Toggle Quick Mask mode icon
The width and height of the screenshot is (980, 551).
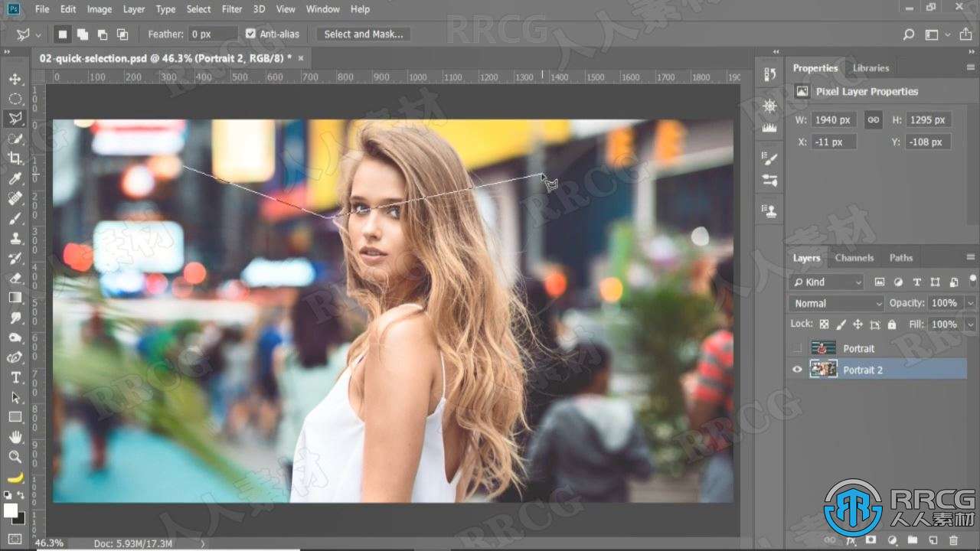point(15,539)
